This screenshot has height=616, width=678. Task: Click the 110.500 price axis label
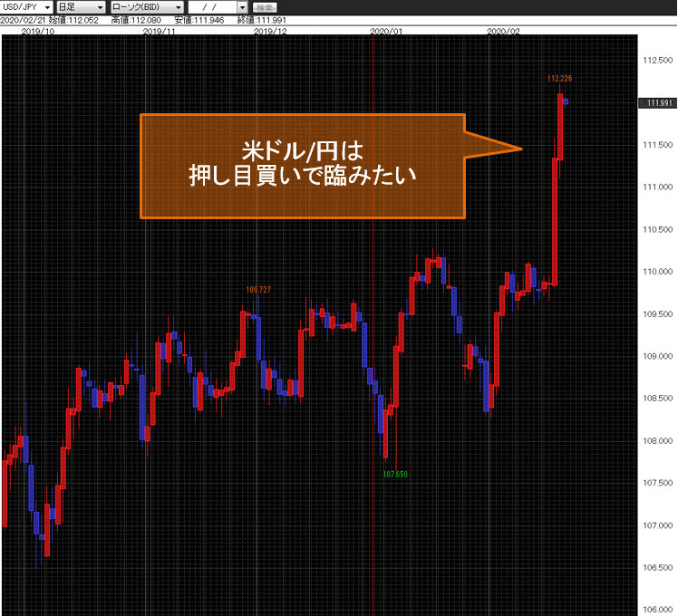click(x=658, y=229)
